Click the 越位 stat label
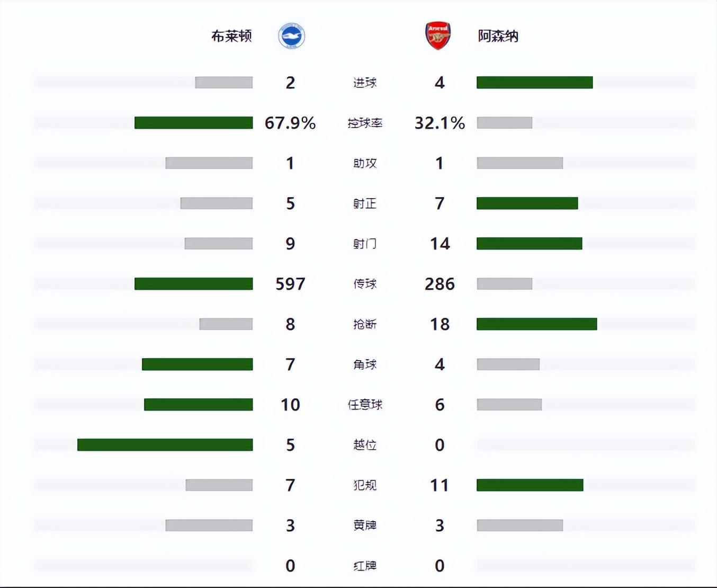717x588 pixels. coord(365,445)
